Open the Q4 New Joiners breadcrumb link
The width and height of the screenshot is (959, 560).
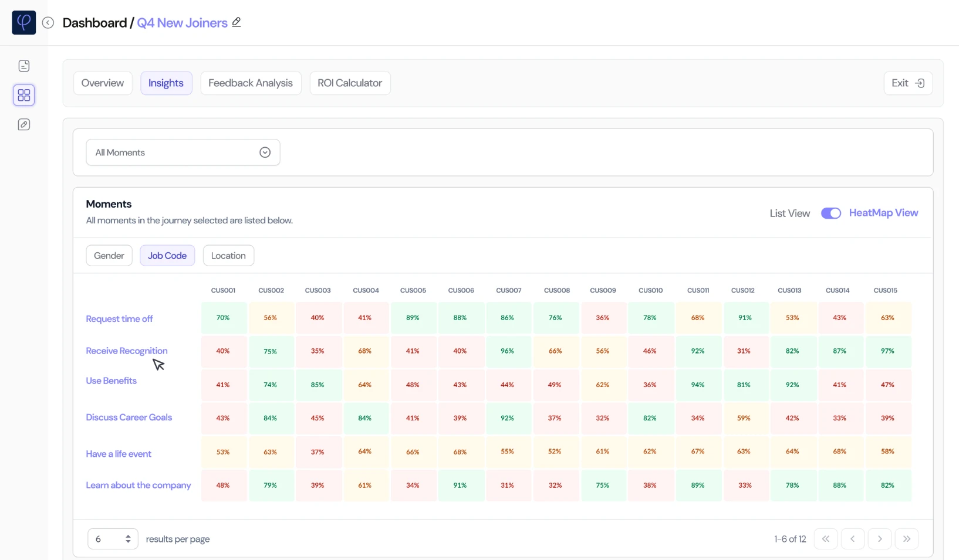[183, 23]
